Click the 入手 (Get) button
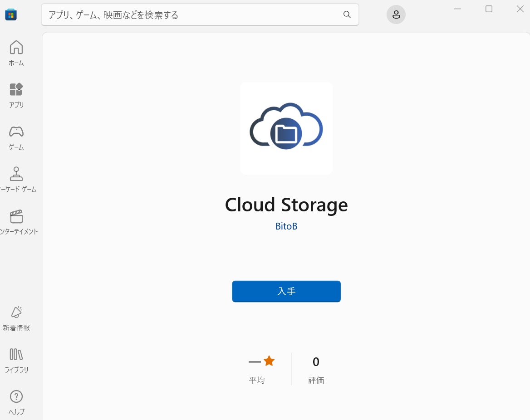The image size is (530, 420). pyautogui.click(x=286, y=291)
